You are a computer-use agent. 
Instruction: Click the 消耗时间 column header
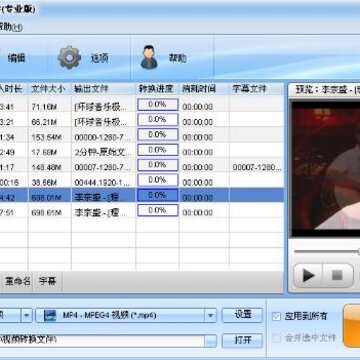204,89
